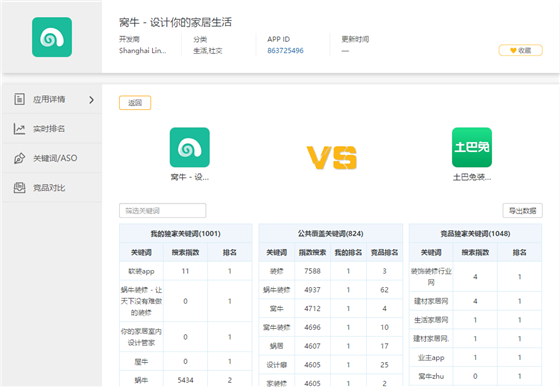Click the green snail app logo in the header

(x=52, y=37)
